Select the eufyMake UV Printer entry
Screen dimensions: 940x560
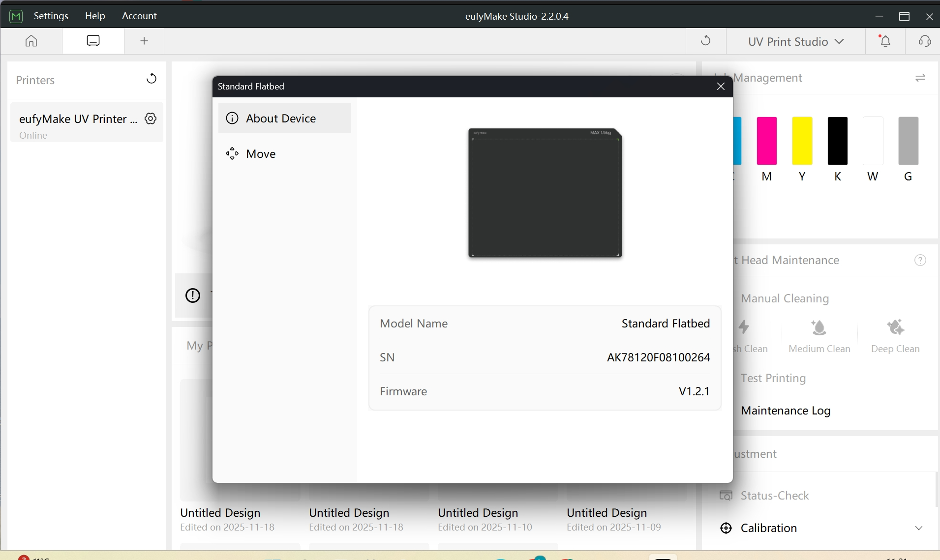coord(87,122)
